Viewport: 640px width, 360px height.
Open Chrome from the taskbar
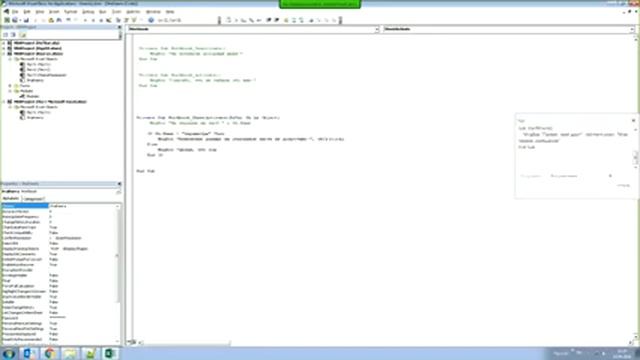49,353
